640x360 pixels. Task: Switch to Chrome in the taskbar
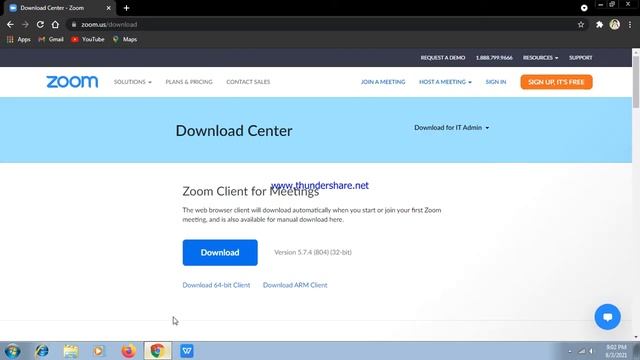pos(158,351)
